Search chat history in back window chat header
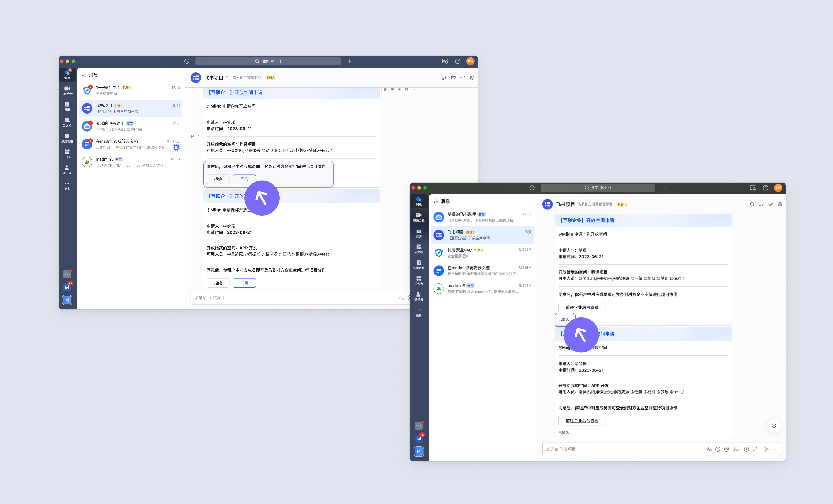This screenshot has height=504, width=833. [444, 78]
